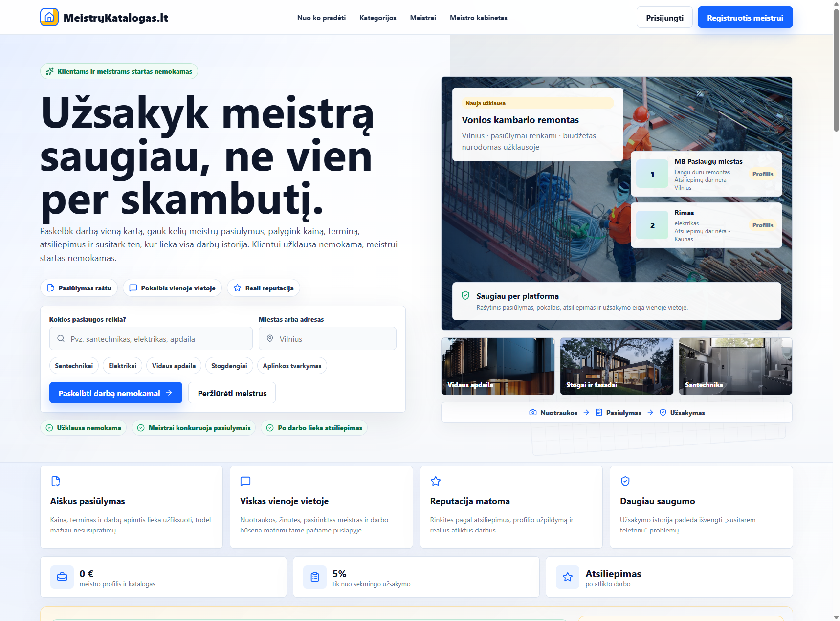
Task: Click the magnifier icon in the services search field
Action: click(x=61, y=338)
